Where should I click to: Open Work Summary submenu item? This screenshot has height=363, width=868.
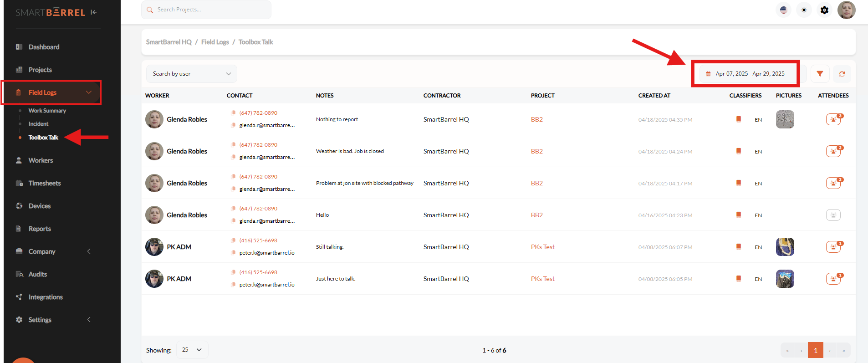tap(47, 111)
